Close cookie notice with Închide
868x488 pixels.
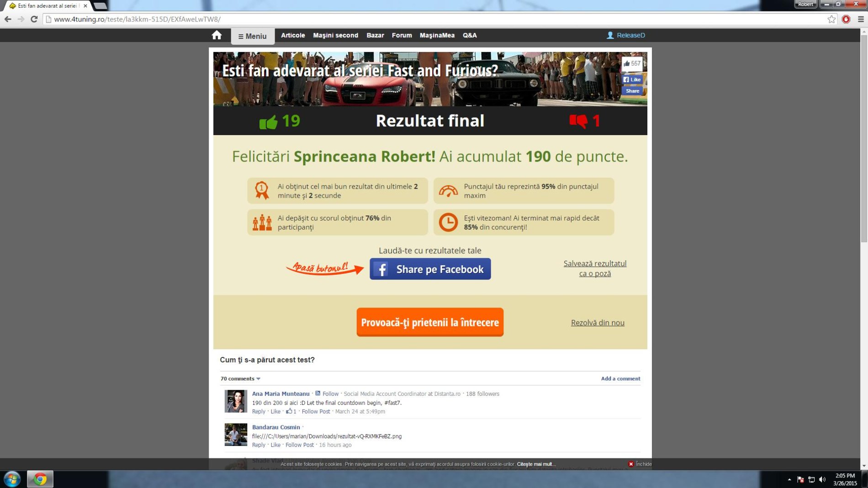point(640,464)
